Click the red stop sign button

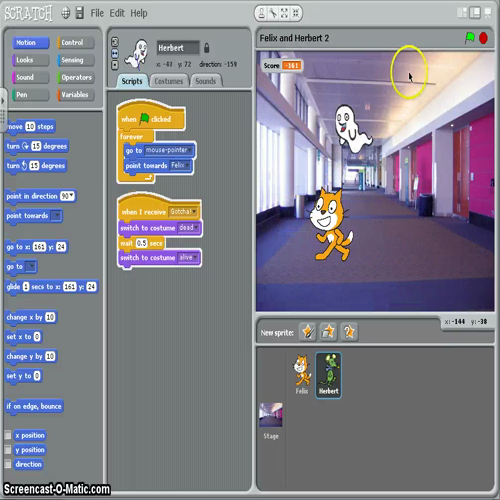coord(483,38)
